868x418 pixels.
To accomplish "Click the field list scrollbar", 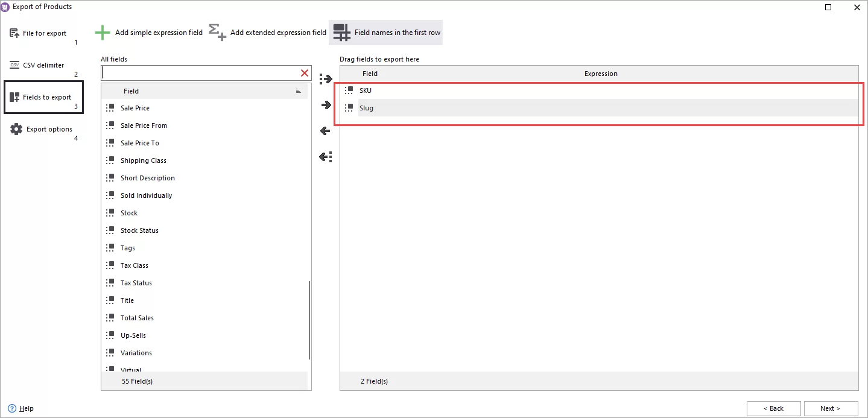I will (308, 320).
